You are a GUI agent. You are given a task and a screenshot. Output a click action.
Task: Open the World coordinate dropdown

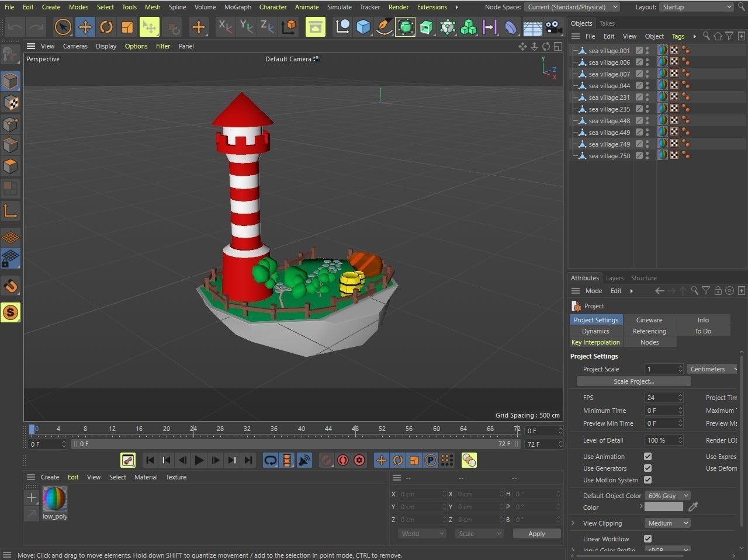tap(423, 534)
